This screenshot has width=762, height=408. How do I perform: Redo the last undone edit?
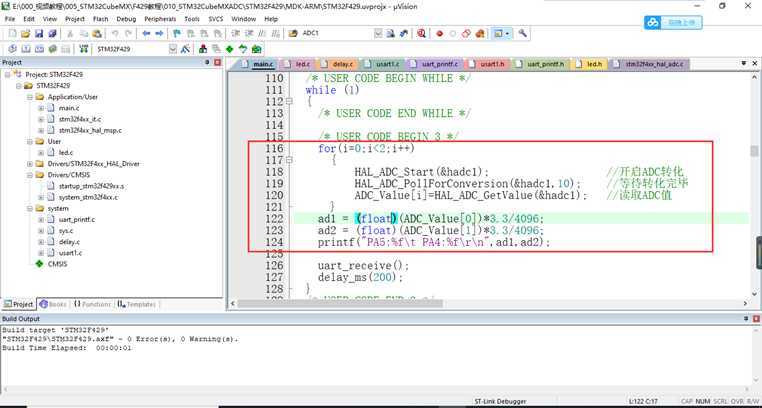tap(128, 34)
